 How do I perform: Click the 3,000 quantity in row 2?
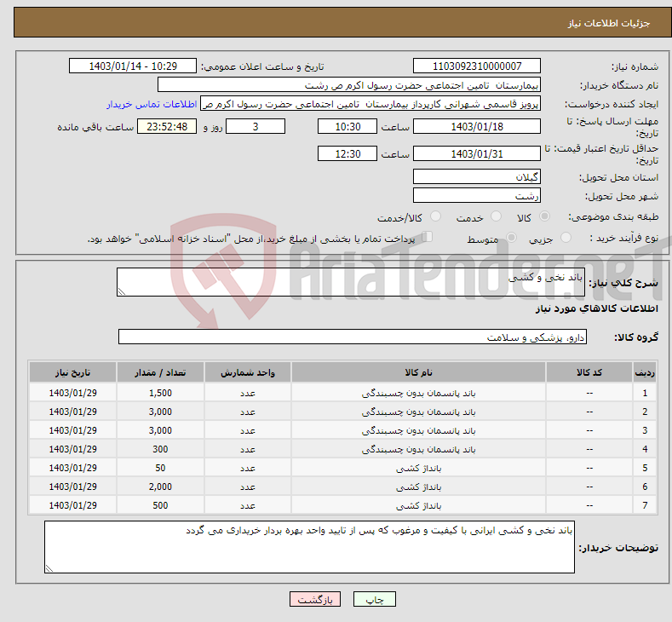(x=160, y=412)
